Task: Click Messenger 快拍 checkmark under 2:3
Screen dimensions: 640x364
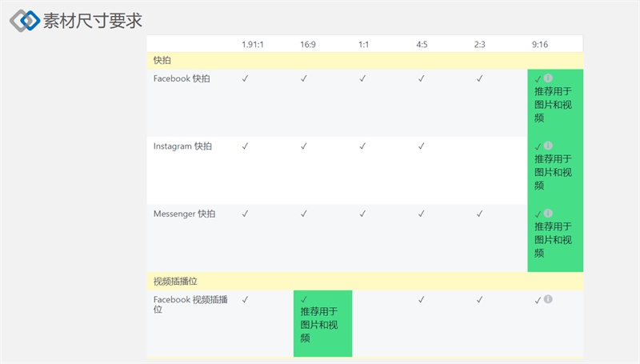Action: tap(479, 214)
